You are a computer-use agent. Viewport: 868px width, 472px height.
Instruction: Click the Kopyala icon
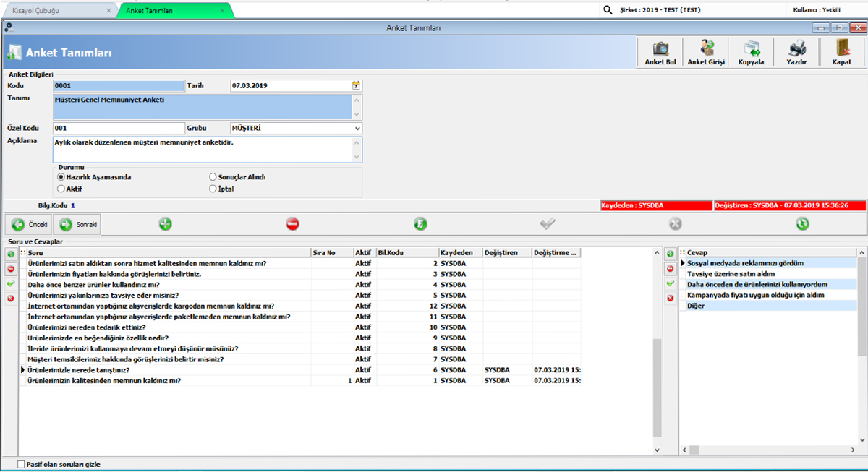tap(751, 51)
